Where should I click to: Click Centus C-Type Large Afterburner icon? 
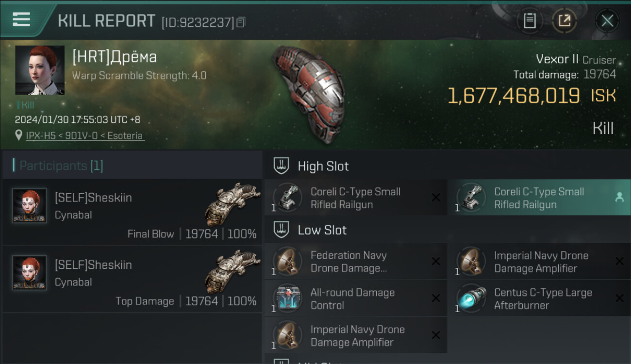click(471, 298)
